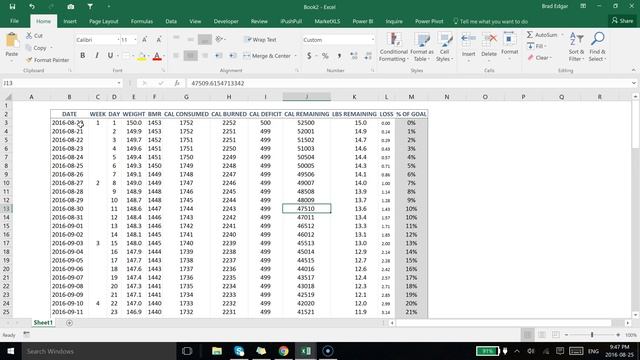
Task: Click the Insert Function fx icon
Action: (177, 83)
